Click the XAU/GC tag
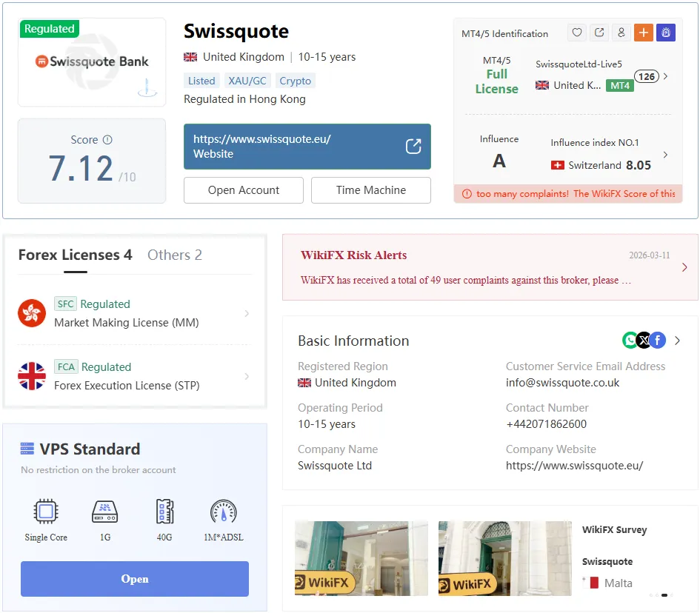 (247, 81)
